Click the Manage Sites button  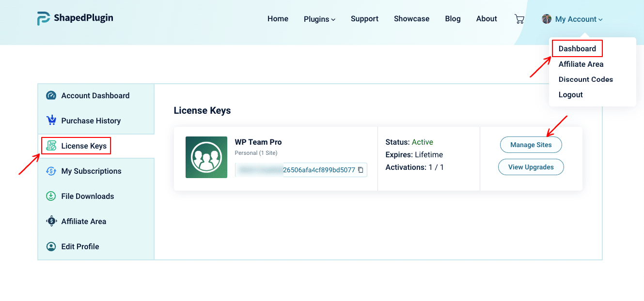click(x=531, y=145)
